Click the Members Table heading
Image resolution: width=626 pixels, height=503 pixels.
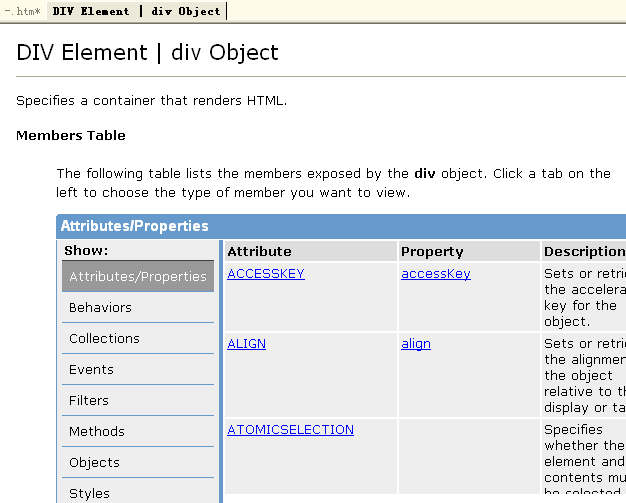(x=71, y=136)
